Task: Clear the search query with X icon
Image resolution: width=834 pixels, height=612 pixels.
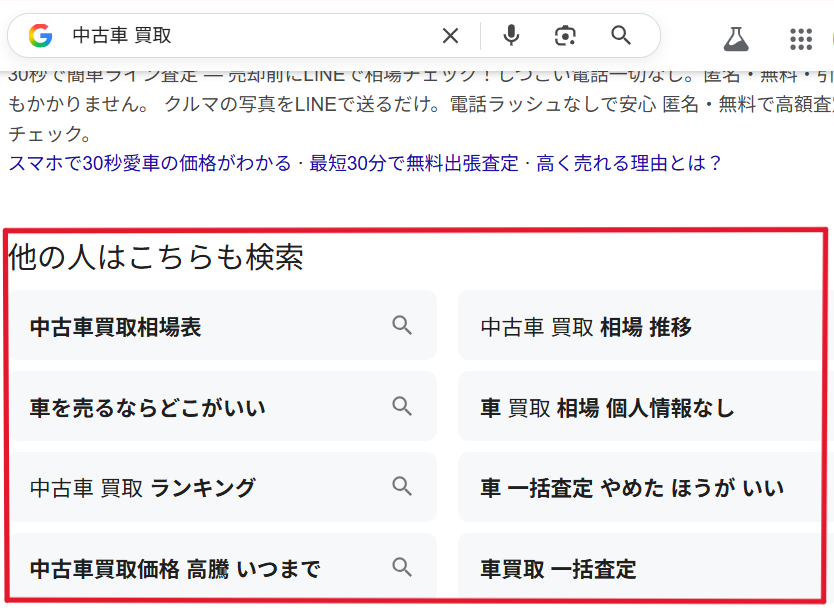Action: (451, 36)
